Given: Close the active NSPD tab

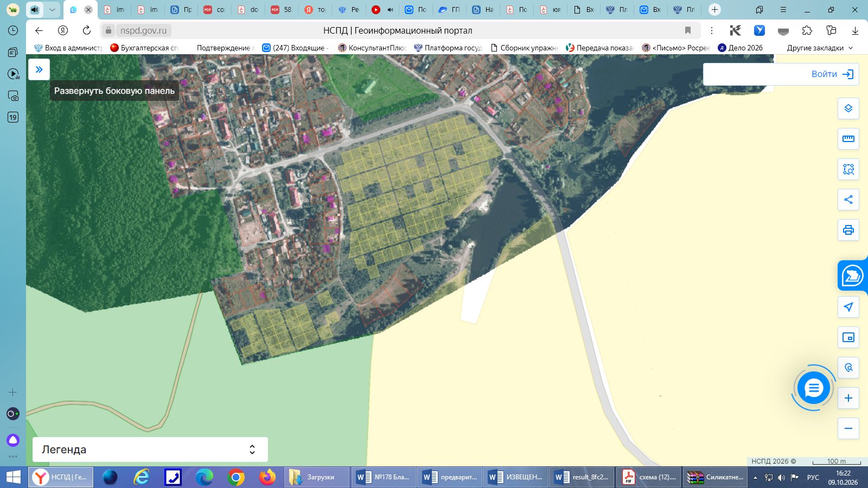Looking at the screenshot, I should tap(88, 10).
